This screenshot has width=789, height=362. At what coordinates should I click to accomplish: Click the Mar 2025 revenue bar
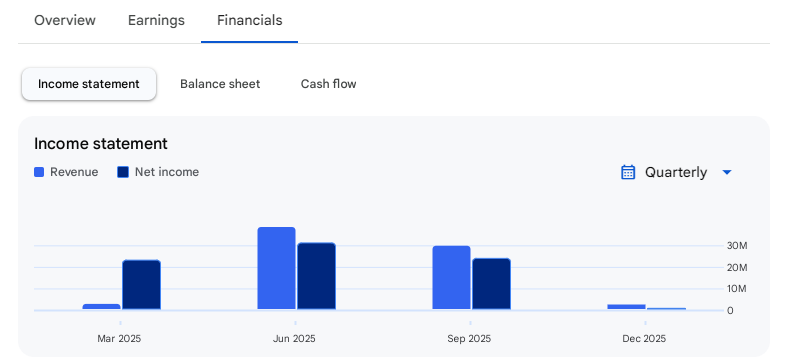pyautogui.click(x=102, y=307)
